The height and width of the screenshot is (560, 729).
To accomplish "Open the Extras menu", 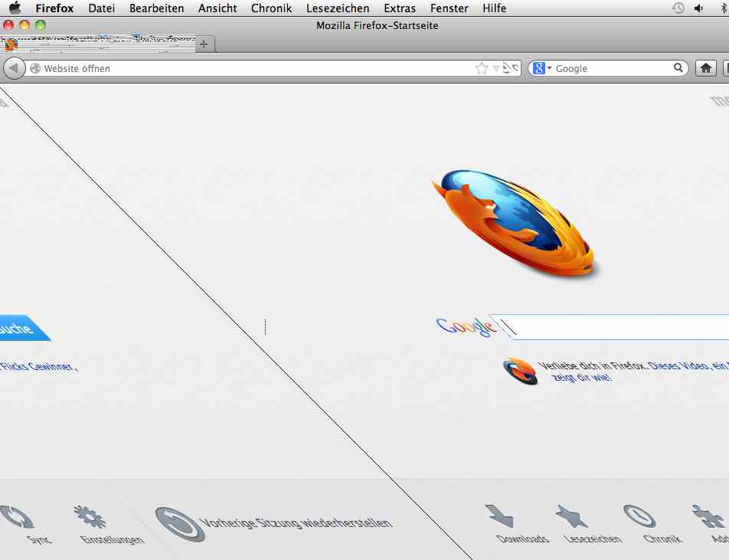I will click(x=400, y=8).
